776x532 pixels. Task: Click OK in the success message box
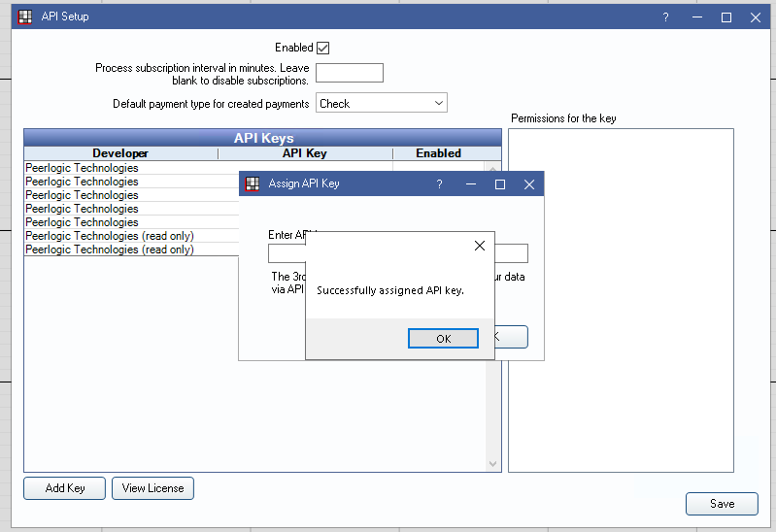[x=443, y=339]
